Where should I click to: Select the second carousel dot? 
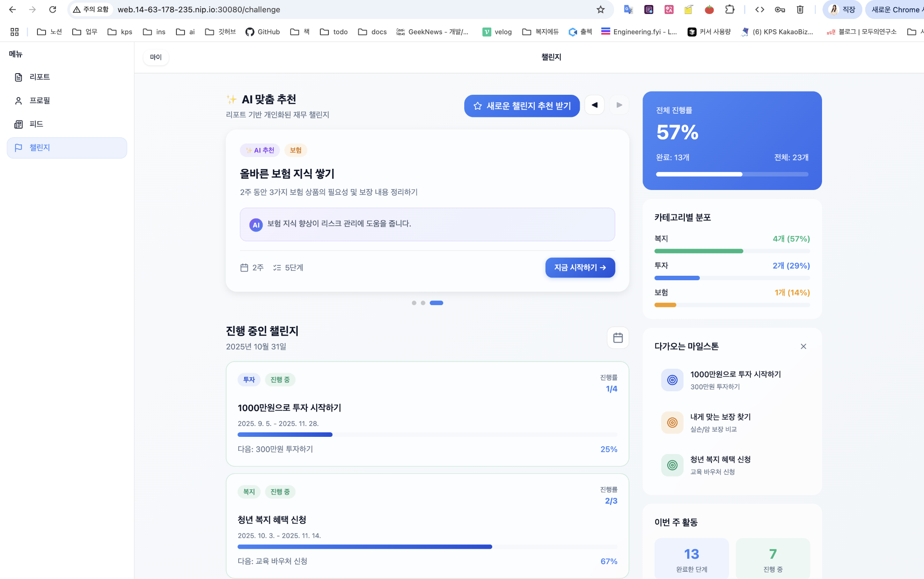pos(423,303)
